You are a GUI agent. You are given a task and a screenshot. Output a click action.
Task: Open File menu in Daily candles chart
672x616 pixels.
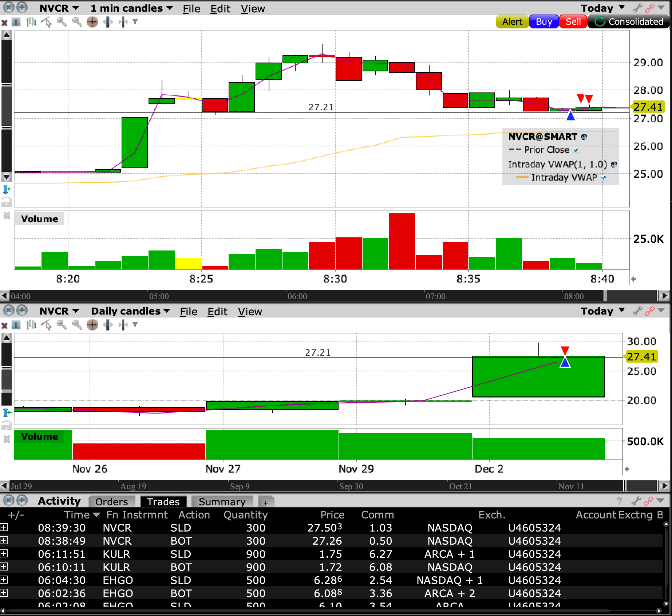[189, 312]
